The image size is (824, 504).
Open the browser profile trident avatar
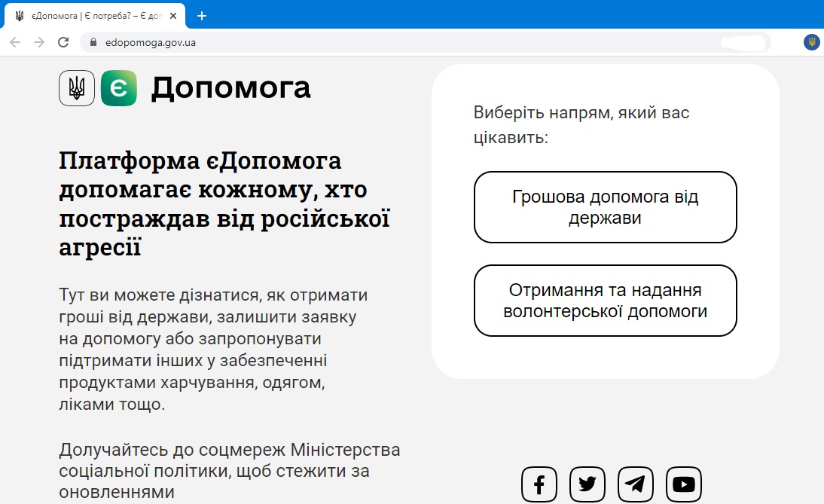811,42
